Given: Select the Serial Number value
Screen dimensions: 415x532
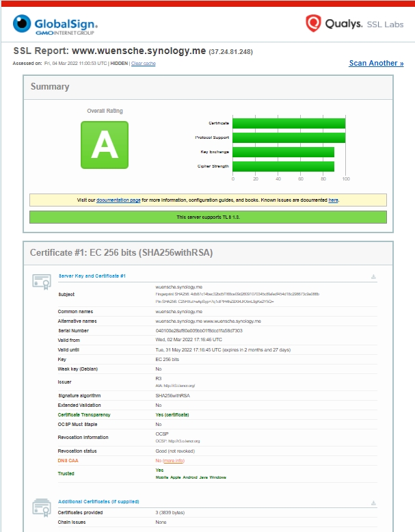Looking at the screenshot, I should pyautogui.click(x=199, y=330).
